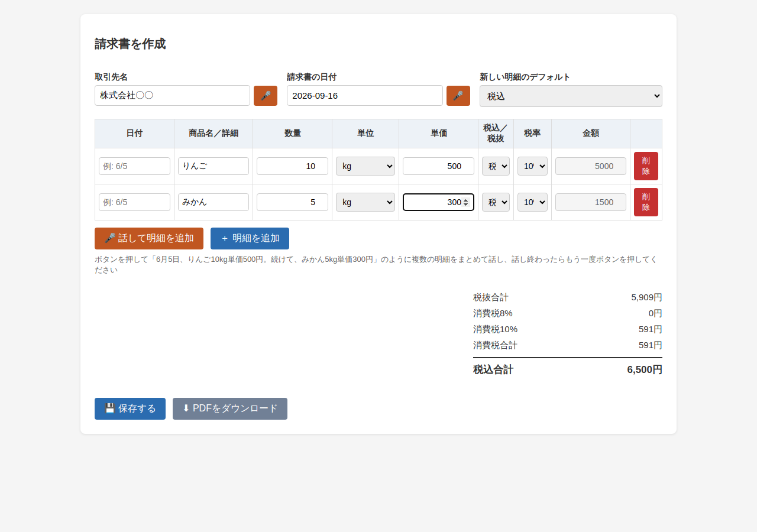Click PDFをダウンロード button
Image resolution: width=757 pixels, height=532 pixels.
(230, 408)
